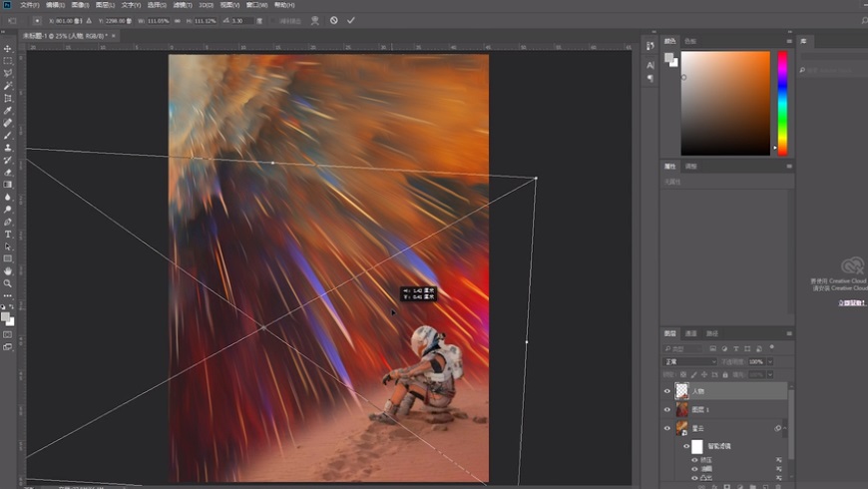Select the Dodge tool
This screenshot has height=489, width=868.
(8, 210)
